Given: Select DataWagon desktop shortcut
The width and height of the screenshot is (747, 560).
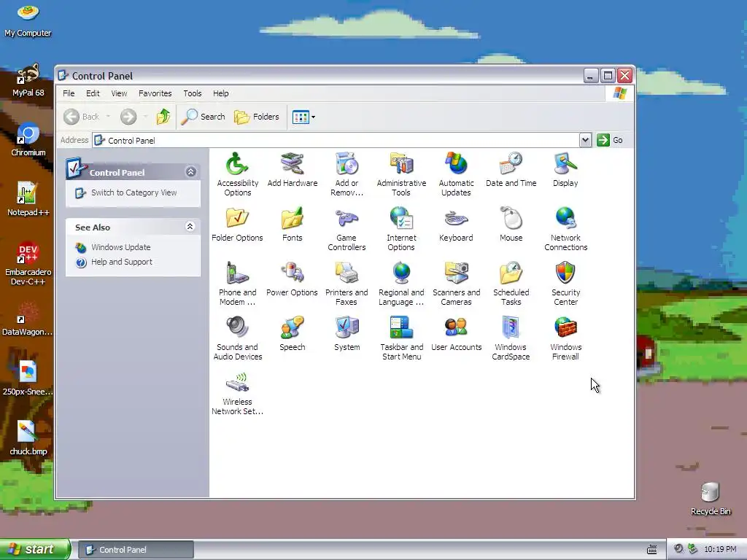Looking at the screenshot, I should coord(28,319).
